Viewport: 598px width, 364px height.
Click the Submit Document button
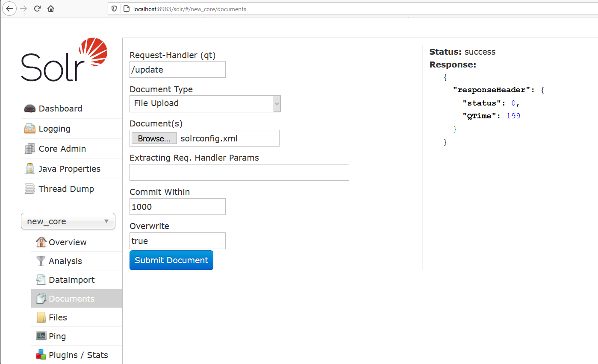click(171, 260)
